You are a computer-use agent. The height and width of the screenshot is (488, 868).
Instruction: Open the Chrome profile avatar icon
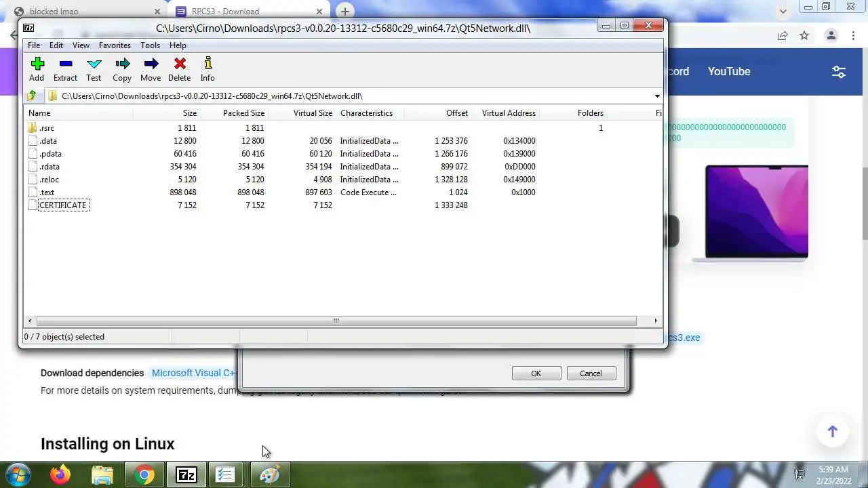pyautogui.click(x=831, y=35)
